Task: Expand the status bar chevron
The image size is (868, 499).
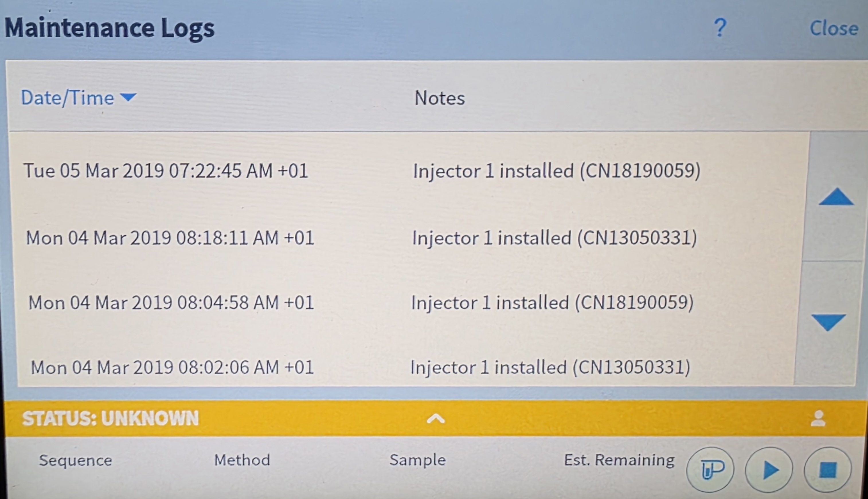Action: pyautogui.click(x=435, y=419)
